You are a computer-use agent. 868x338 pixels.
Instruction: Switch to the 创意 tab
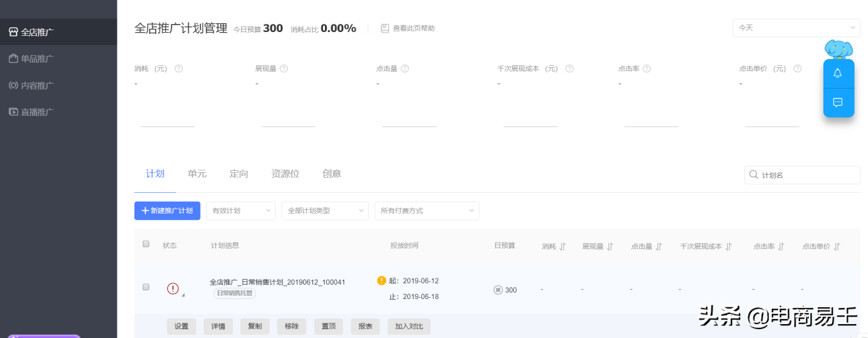coord(332,174)
